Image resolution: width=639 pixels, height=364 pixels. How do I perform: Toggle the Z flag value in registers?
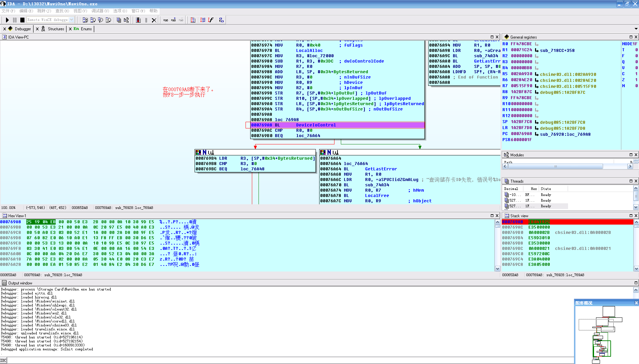click(x=636, y=80)
